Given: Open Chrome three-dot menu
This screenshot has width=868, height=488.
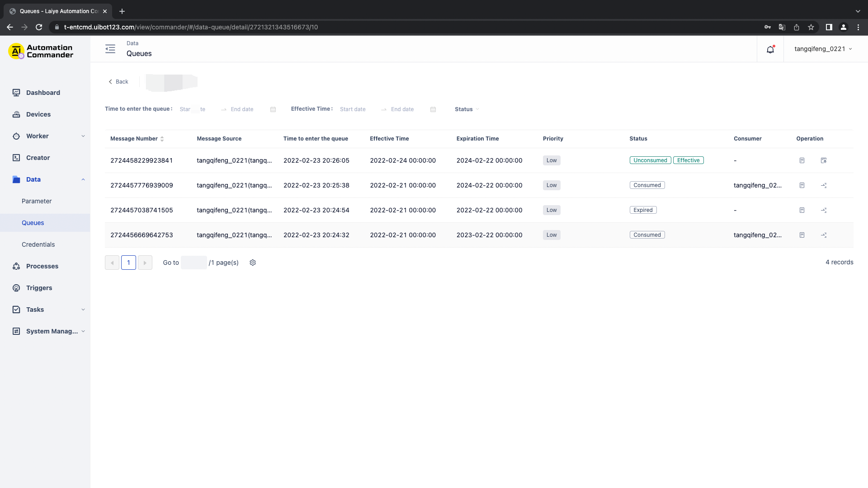Looking at the screenshot, I should pos(858,27).
